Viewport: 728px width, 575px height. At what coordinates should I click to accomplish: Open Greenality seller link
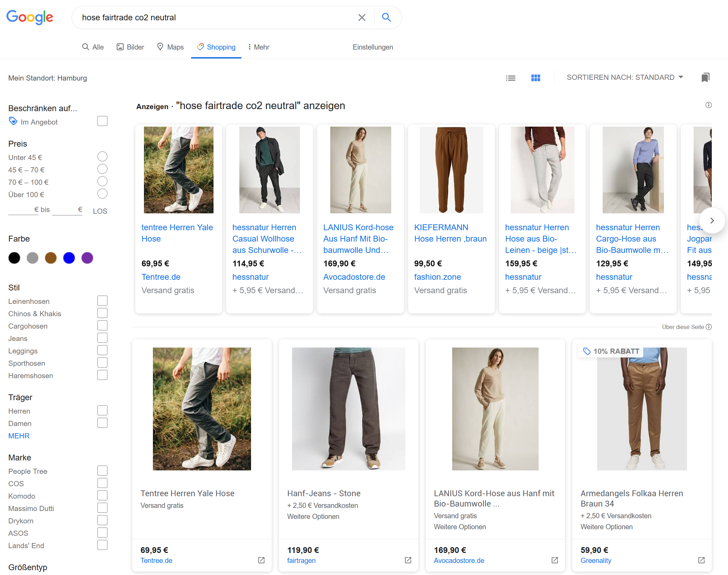[596, 561]
